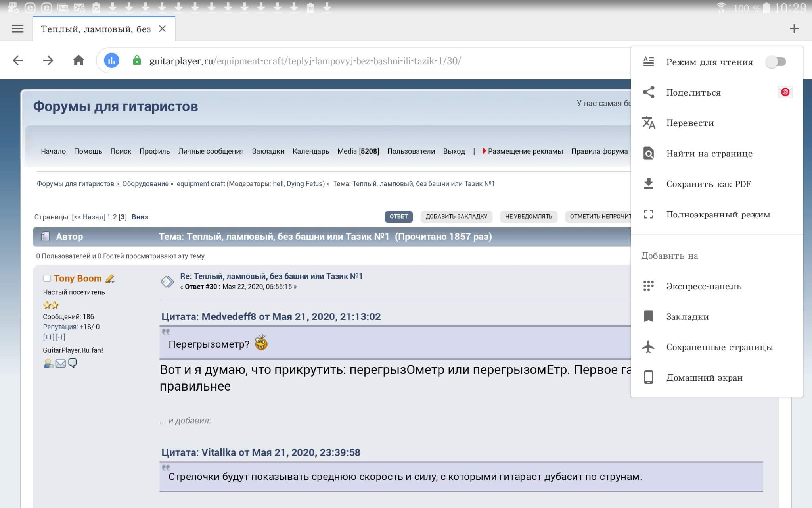The width and height of the screenshot is (812, 508).
Task: Click the green padlock security icon
Action: [137, 60]
